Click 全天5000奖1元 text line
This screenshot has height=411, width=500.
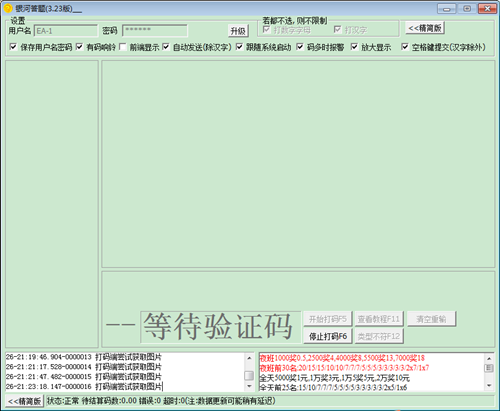tap(334, 378)
